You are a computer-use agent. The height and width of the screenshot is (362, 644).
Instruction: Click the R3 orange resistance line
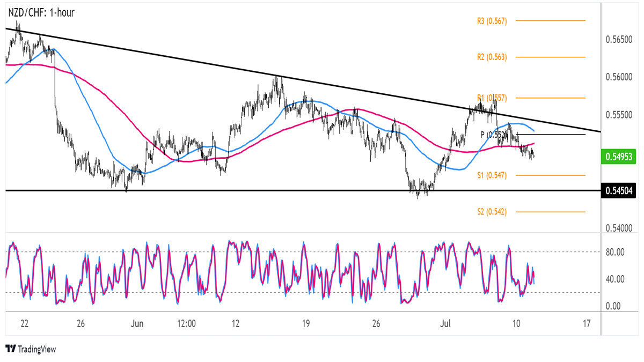pyautogui.click(x=551, y=21)
